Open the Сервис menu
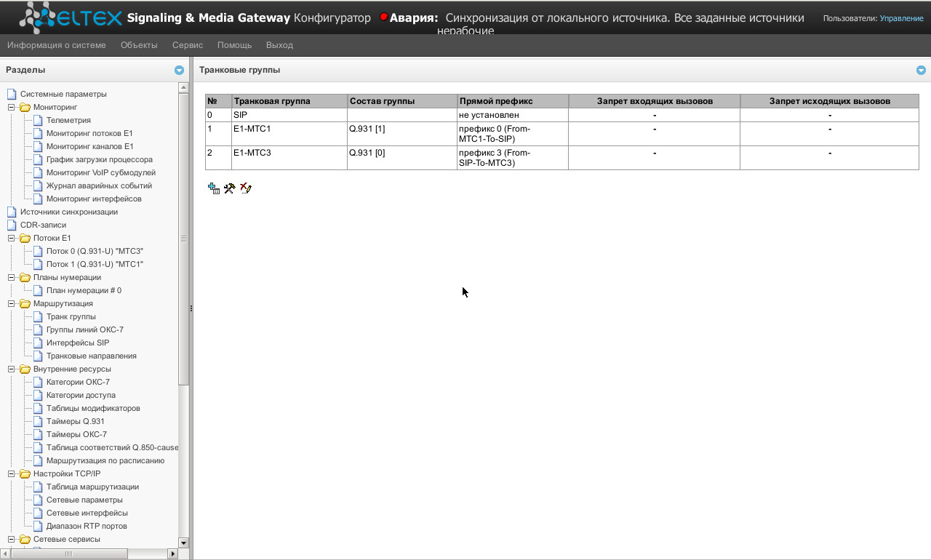 (188, 45)
